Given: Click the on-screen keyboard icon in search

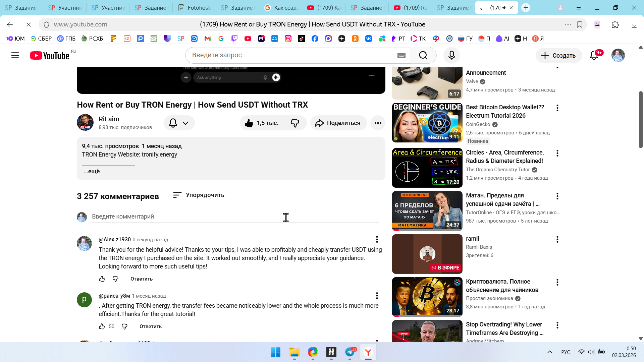Looking at the screenshot, I should (x=401, y=55).
